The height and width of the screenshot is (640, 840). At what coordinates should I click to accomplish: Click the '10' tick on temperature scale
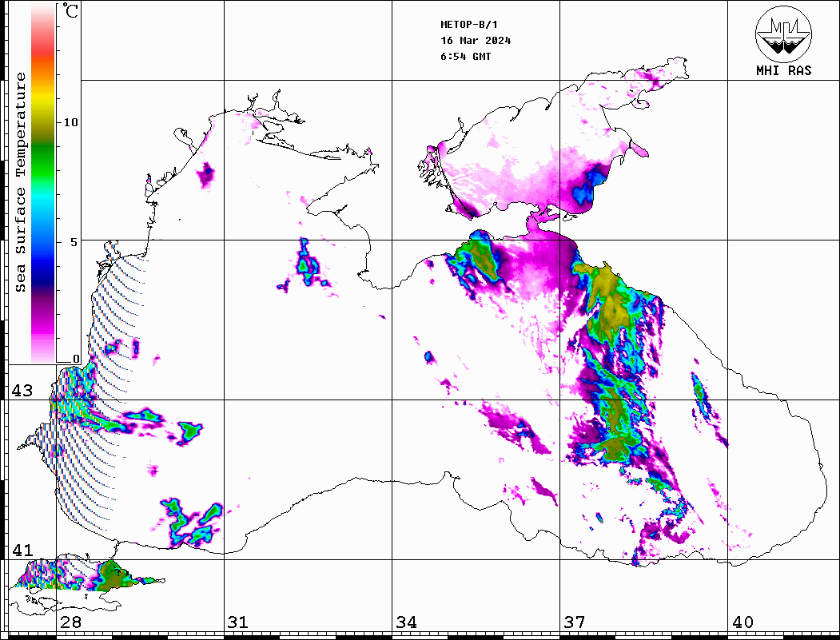click(70, 122)
